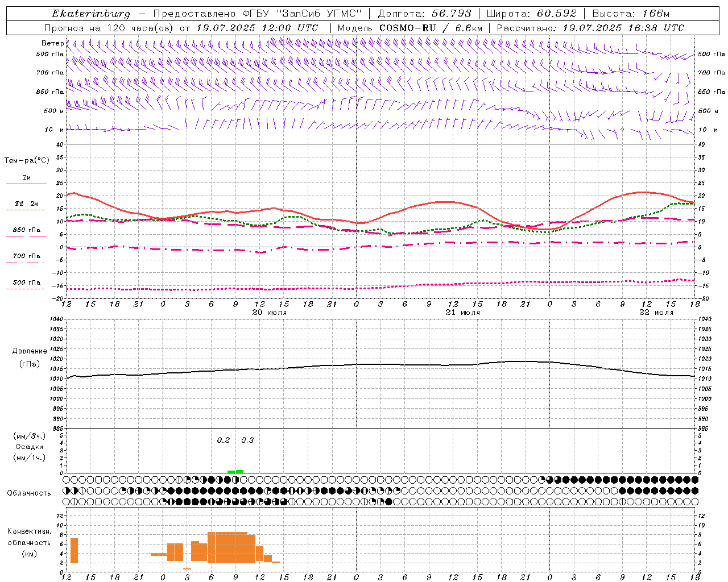Click the Рассчитано: 19.07.2025 16:38 UTC timestamp

pos(590,28)
